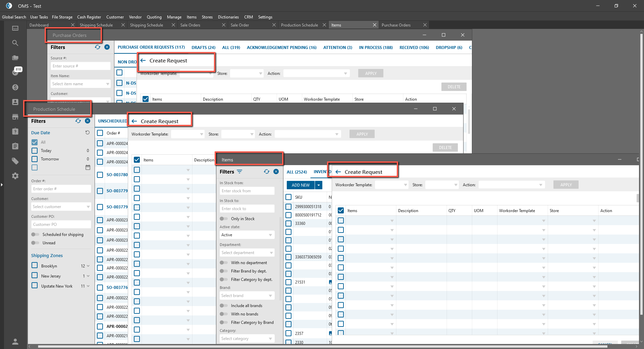This screenshot has width=644, height=349.
Task: Check the Today due date checkbox
Action: click(35, 151)
